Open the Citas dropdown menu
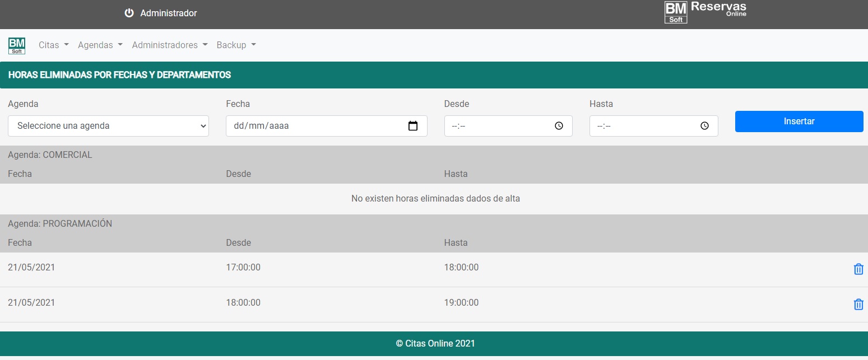The image size is (868, 360). [x=54, y=45]
